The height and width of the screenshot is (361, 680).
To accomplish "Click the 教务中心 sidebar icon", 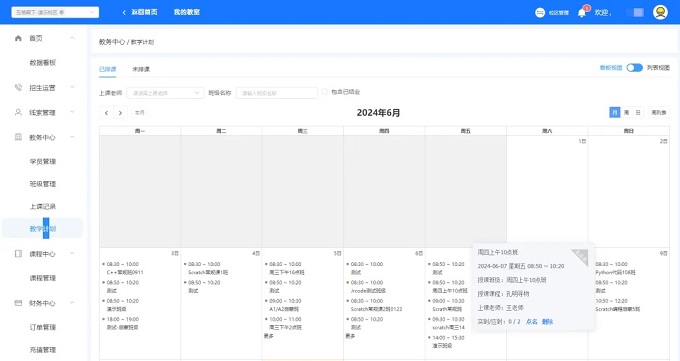I will tap(18, 137).
